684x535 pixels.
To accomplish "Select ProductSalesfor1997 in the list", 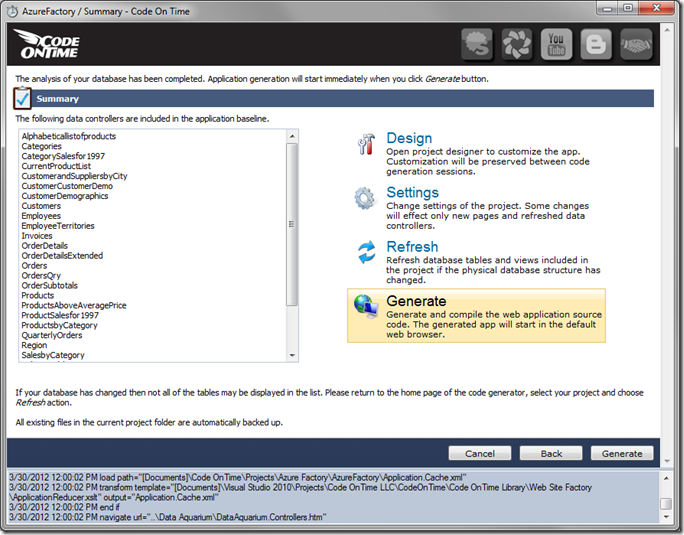I will pyautogui.click(x=60, y=316).
